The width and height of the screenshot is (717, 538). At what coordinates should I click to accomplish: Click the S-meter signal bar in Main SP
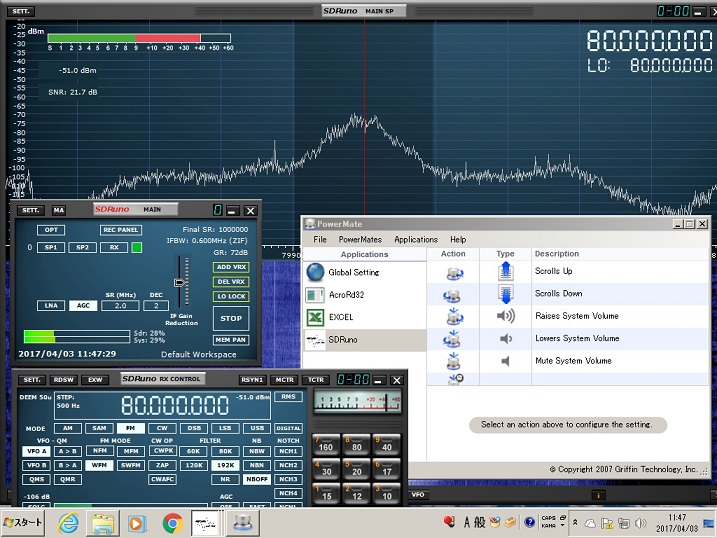[x=139, y=38]
